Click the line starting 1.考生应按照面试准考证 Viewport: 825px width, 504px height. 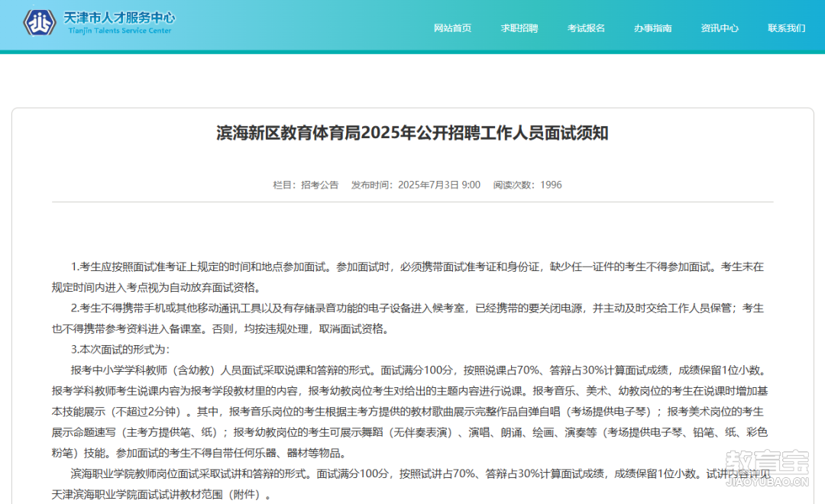tap(417, 267)
